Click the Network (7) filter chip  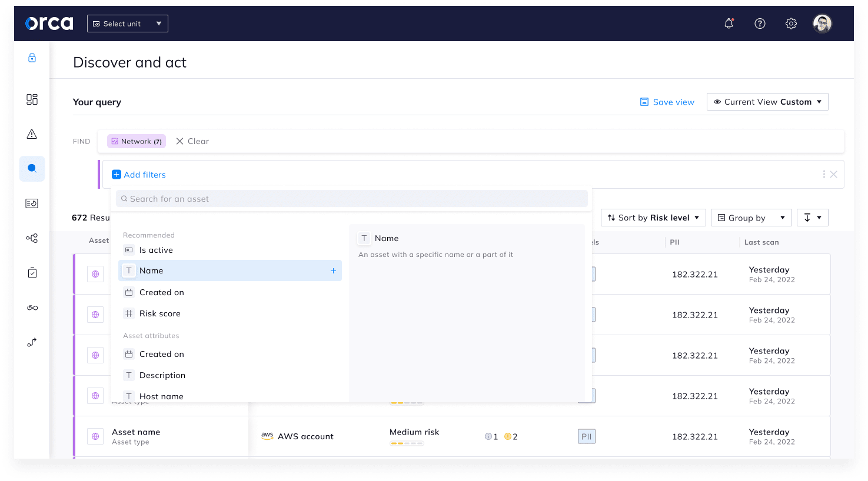point(137,141)
